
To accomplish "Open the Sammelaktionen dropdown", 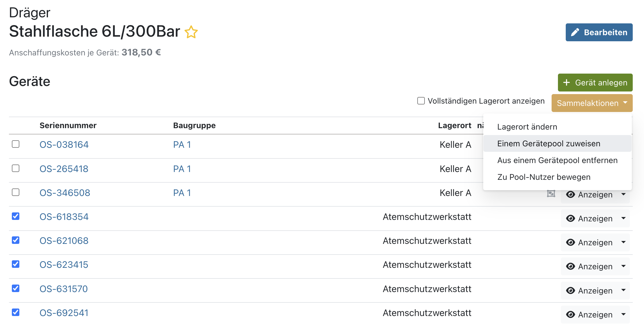I will (x=592, y=103).
